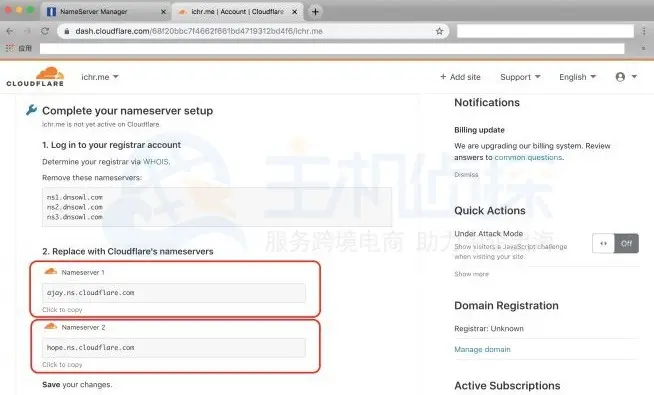Open the English language dropdown

pos(577,77)
